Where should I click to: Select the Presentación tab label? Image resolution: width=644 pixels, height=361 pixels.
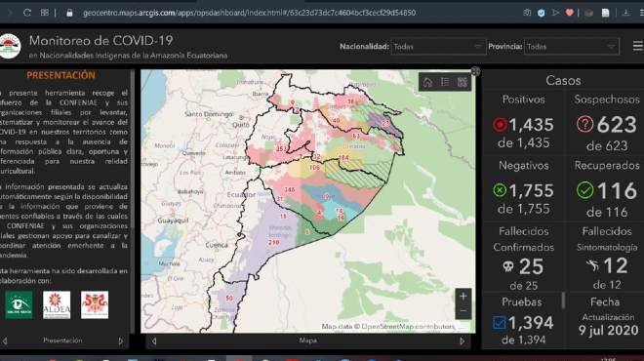[62, 341]
